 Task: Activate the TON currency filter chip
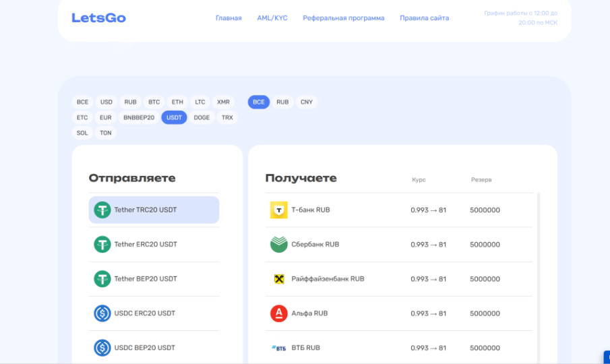[x=106, y=133]
